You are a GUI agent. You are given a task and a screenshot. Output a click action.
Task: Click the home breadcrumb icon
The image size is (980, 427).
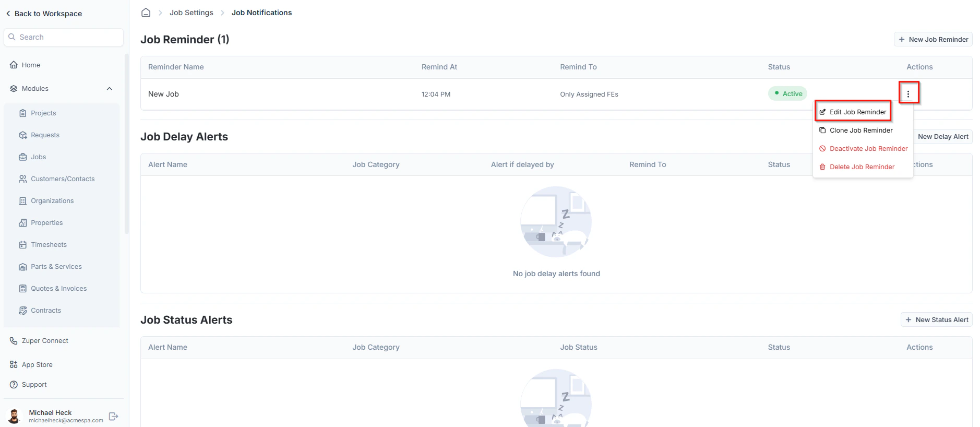click(146, 13)
